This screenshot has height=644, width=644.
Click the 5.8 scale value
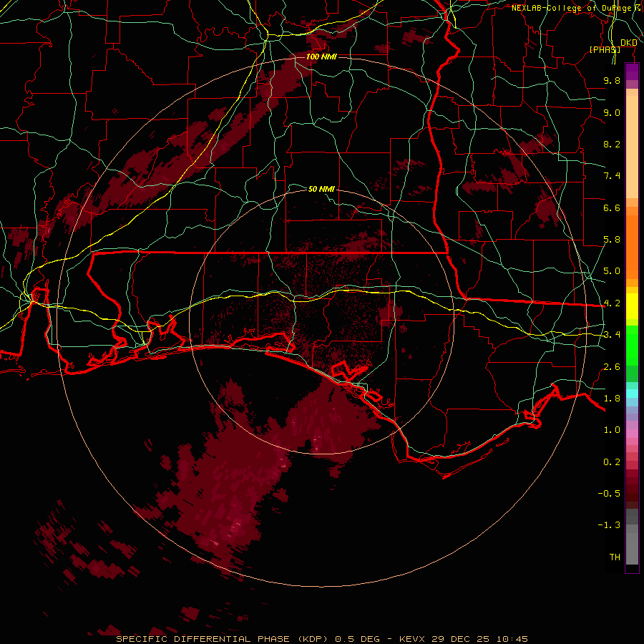pos(612,240)
